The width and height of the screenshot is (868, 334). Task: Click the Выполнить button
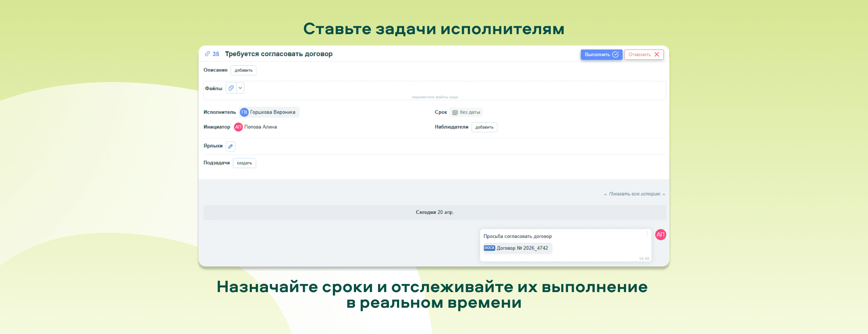[602, 54]
